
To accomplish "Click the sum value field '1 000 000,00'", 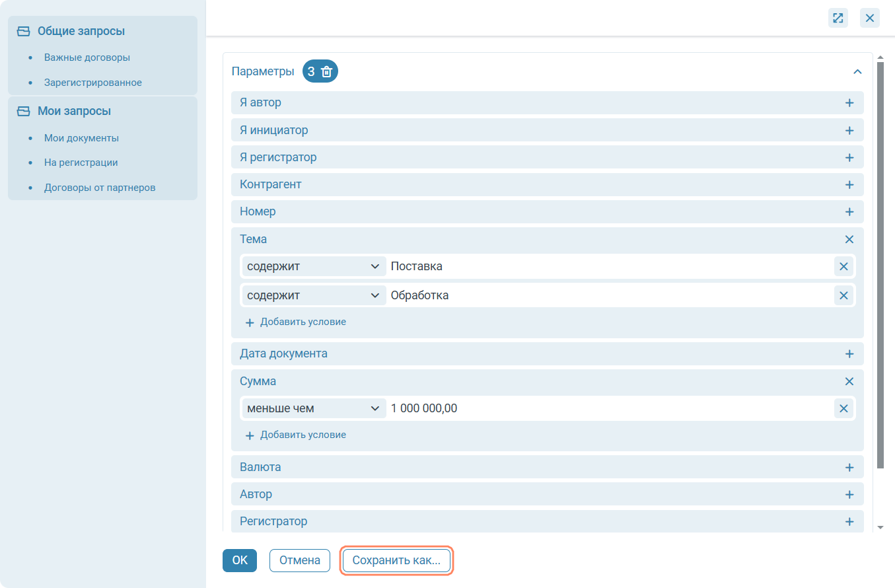I will tap(608, 409).
